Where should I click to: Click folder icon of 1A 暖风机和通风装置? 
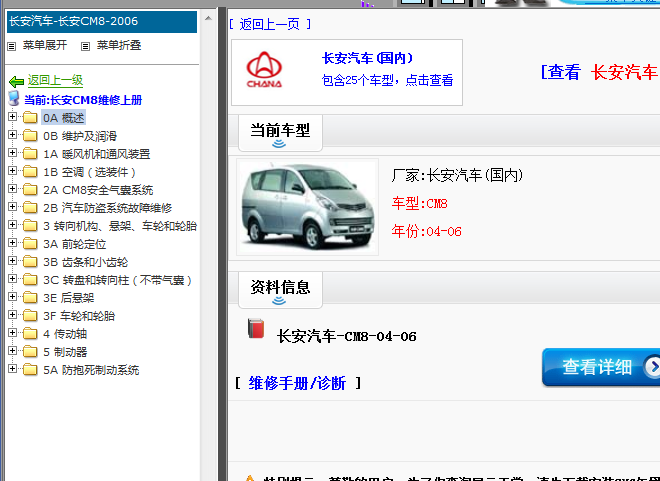30,154
